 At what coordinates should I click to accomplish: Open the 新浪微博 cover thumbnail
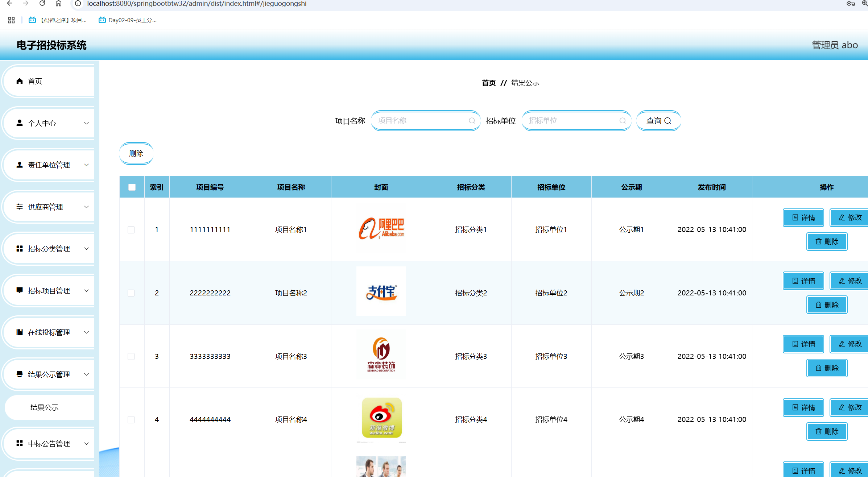tap(381, 418)
